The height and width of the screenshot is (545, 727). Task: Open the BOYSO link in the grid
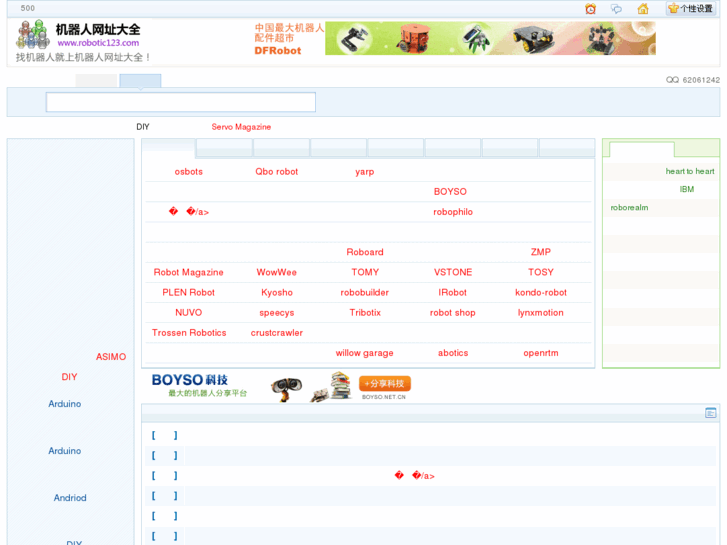(x=450, y=192)
